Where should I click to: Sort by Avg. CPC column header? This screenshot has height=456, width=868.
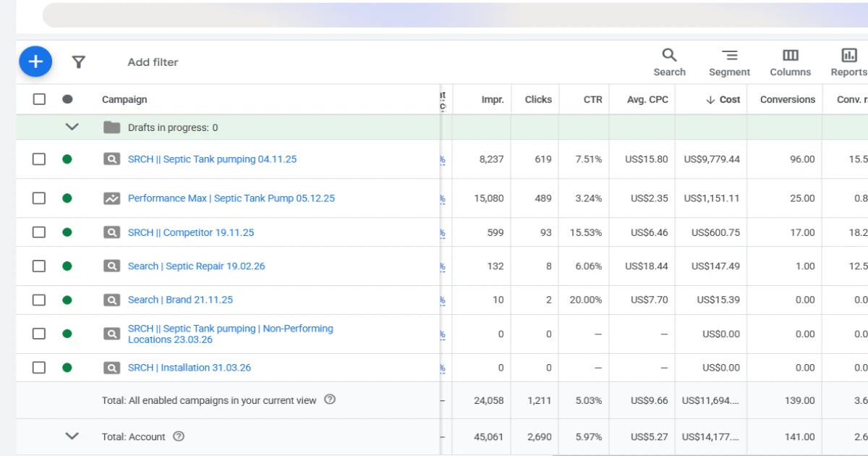[x=648, y=100]
